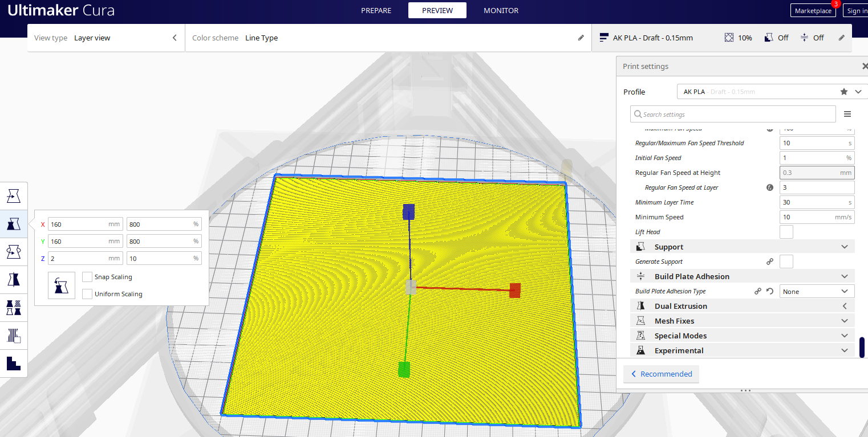This screenshot has height=437, width=868.
Task: Enable Uniform Scaling checkbox
Action: pos(87,294)
